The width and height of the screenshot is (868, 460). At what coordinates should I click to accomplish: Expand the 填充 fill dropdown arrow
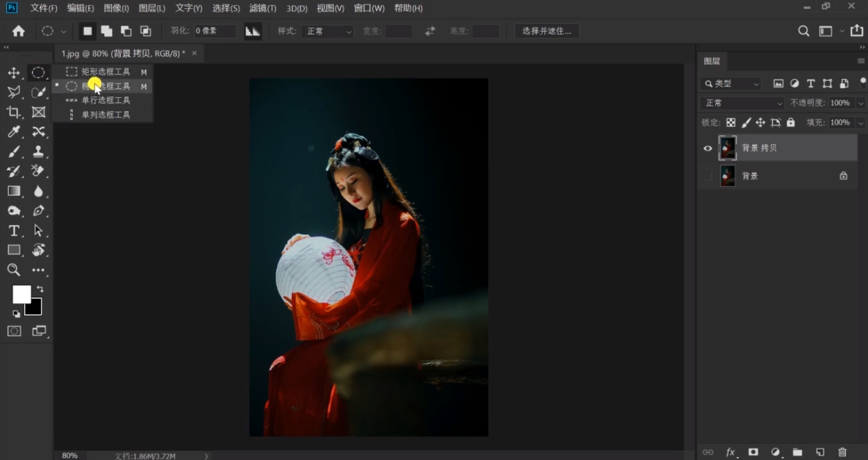pos(860,122)
